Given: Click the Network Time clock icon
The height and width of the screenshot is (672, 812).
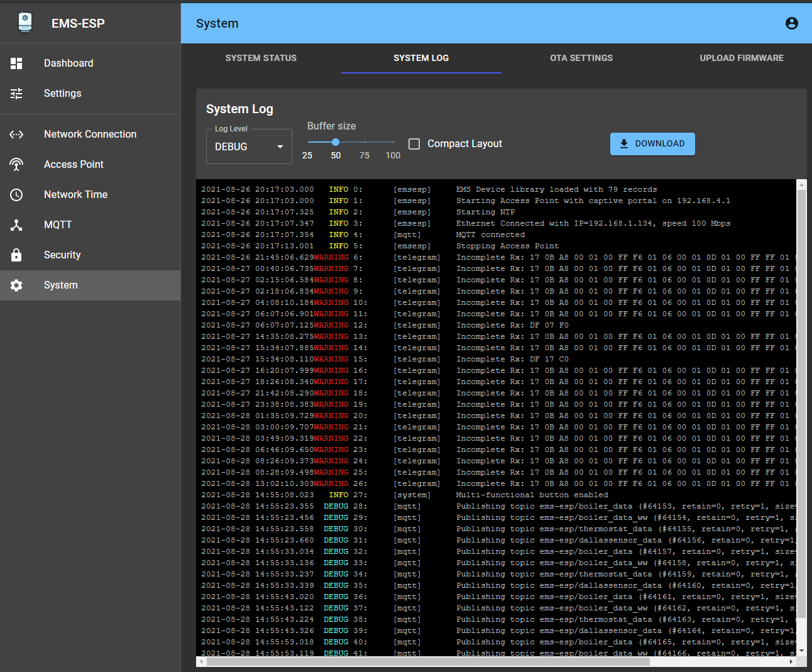Looking at the screenshot, I should pos(16,195).
